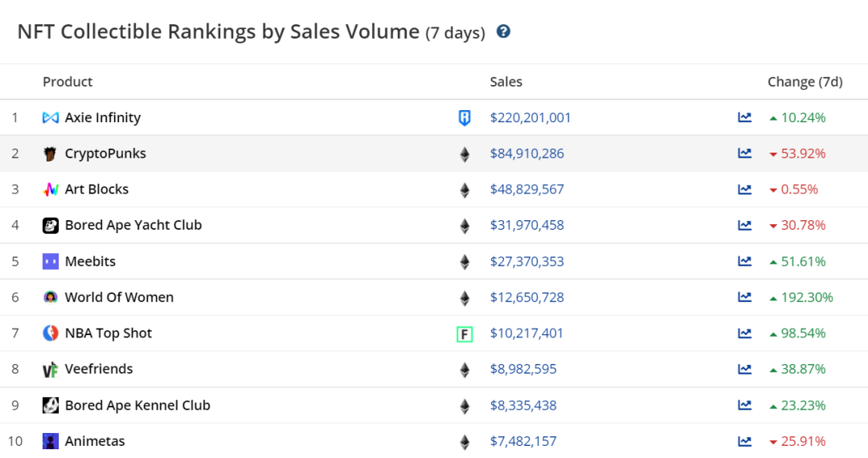Click the 192.30% change value
The image size is (868, 458).
pyautogui.click(x=807, y=297)
